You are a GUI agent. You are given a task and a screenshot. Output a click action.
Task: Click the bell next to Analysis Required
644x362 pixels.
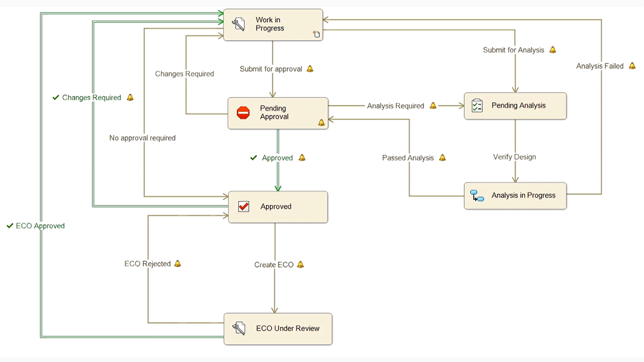click(x=433, y=106)
